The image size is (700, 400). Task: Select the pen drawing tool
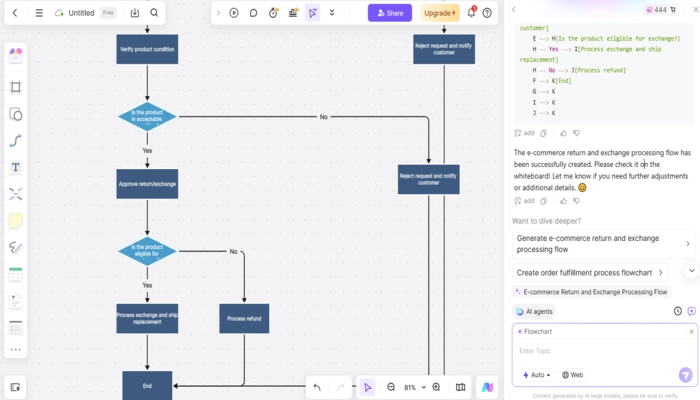coord(16,247)
